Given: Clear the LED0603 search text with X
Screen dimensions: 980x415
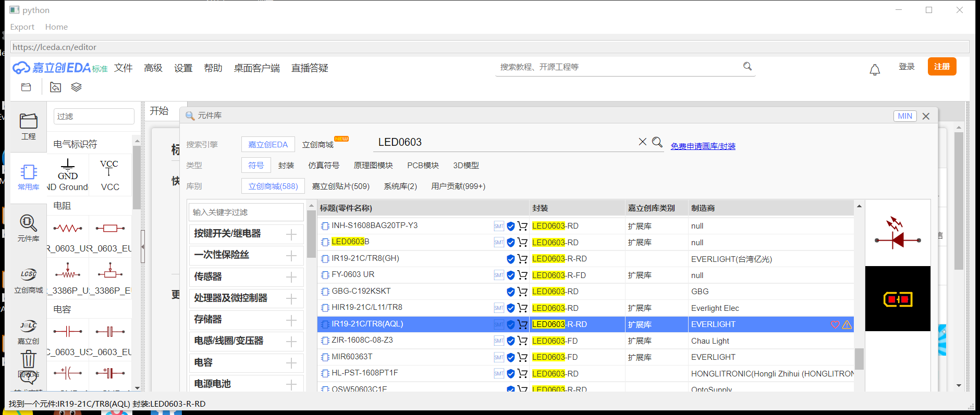Looking at the screenshot, I should coord(642,142).
